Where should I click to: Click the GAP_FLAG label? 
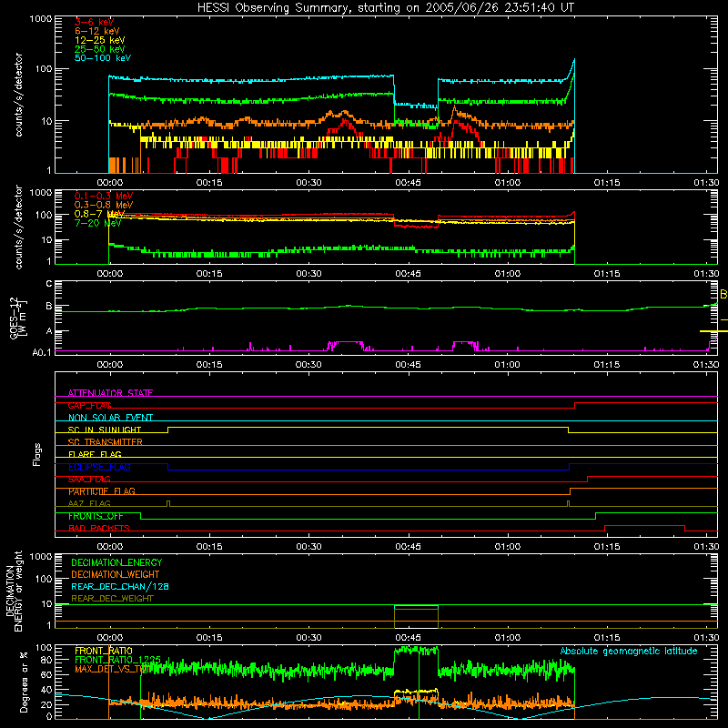coord(89,405)
